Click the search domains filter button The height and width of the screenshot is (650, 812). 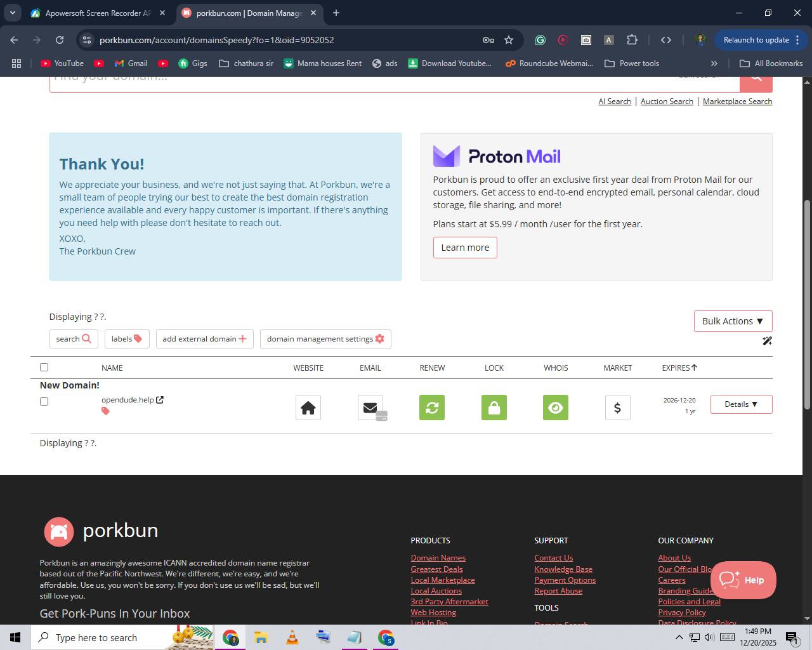(x=74, y=339)
